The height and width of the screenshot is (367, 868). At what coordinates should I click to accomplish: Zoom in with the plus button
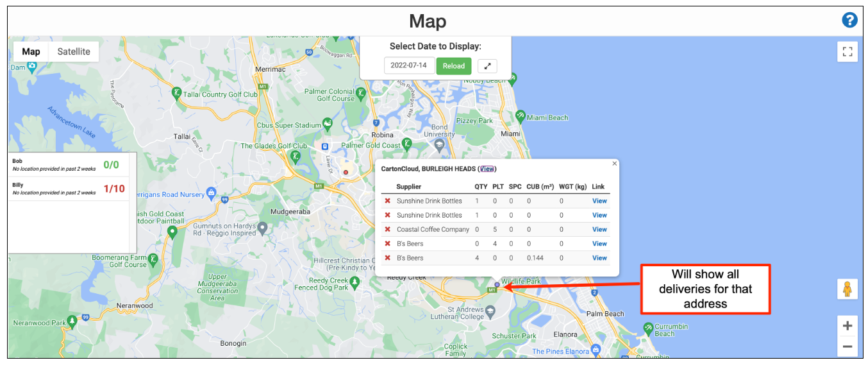tap(847, 326)
